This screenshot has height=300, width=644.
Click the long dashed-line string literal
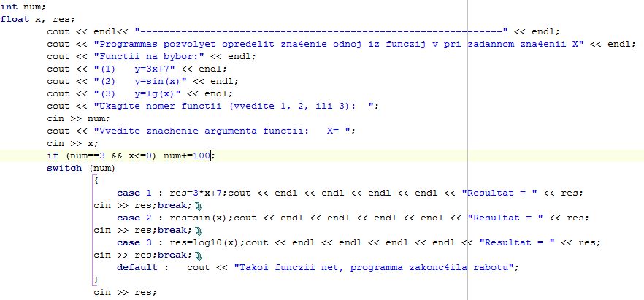(x=322, y=31)
